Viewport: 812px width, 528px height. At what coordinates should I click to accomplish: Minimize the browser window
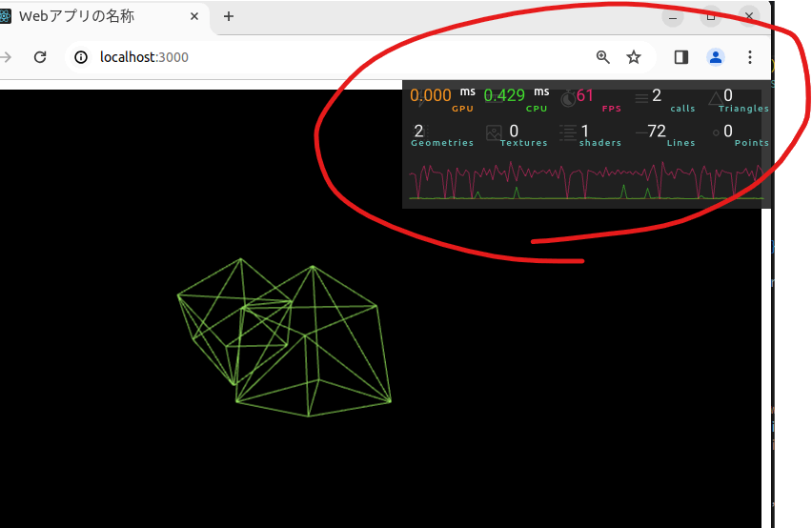[x=673, y=17]
